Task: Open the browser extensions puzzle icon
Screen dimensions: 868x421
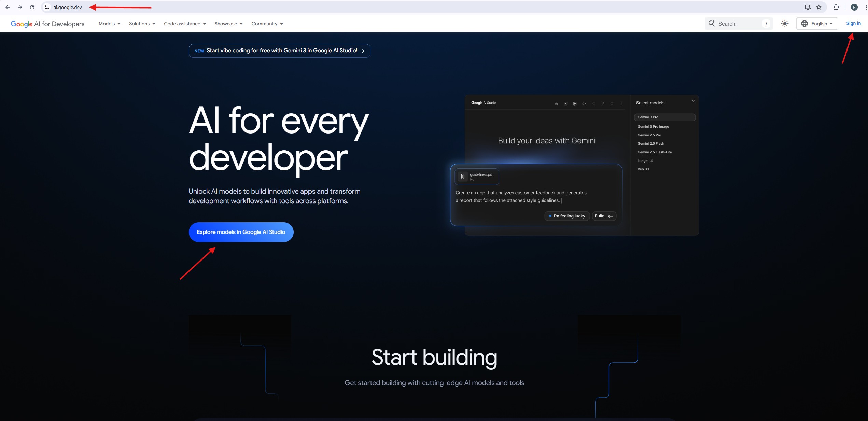Action: (836, 7)
